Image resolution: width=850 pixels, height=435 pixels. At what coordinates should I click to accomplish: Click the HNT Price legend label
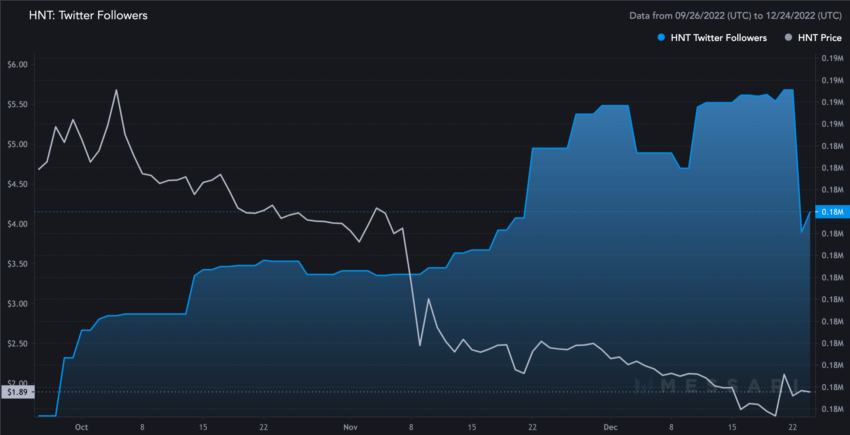click(820, 38)
